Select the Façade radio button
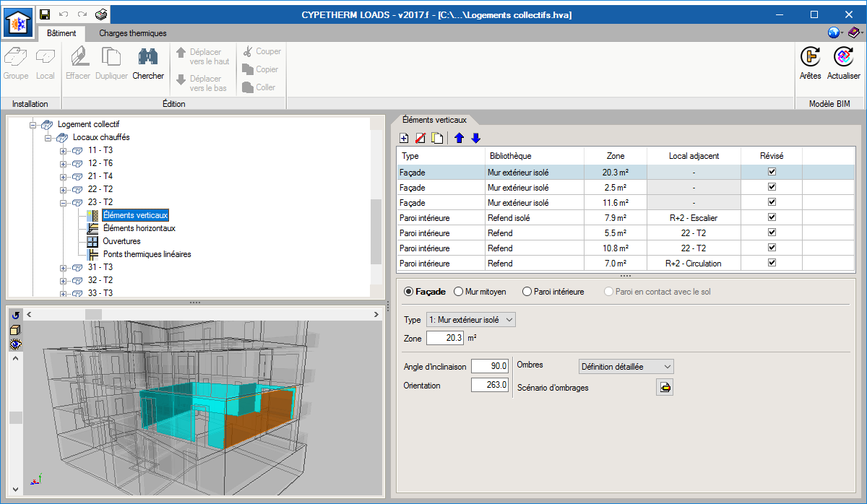Viewport: 867px width, 504px height. click(x=409, y=292)
